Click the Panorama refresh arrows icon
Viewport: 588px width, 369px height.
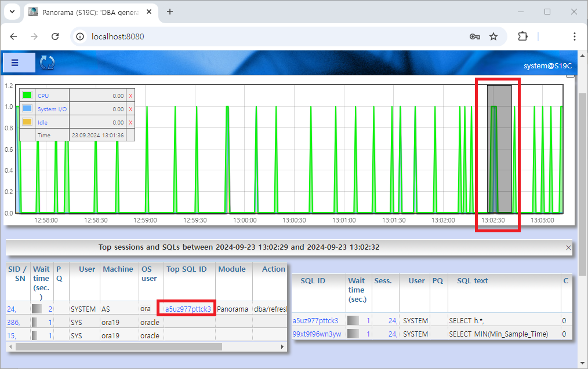point(47,63)
